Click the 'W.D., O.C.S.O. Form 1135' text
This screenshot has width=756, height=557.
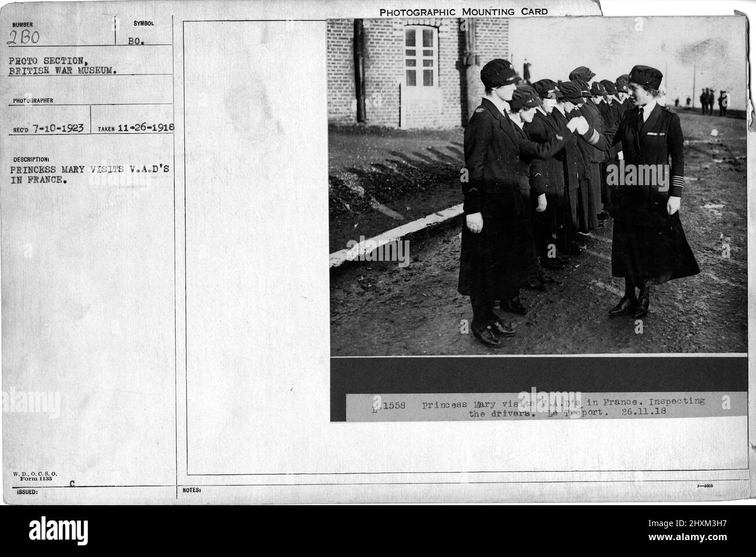(x=34, y=476)
